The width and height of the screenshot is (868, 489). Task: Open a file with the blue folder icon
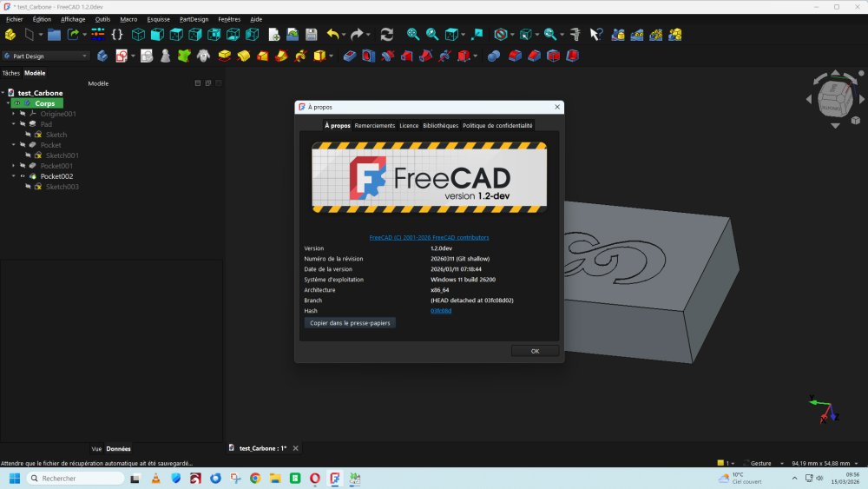point(54,35)
